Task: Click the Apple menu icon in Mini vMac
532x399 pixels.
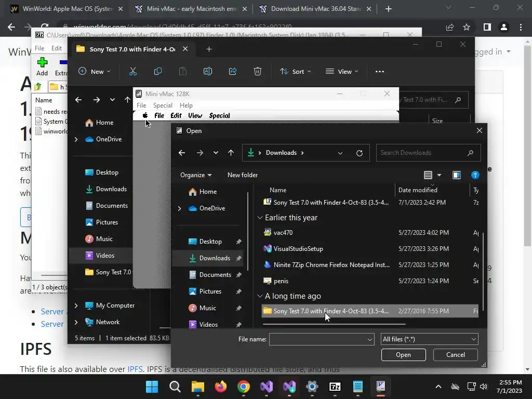Action: pyautogui.click(x=145, y=115)
